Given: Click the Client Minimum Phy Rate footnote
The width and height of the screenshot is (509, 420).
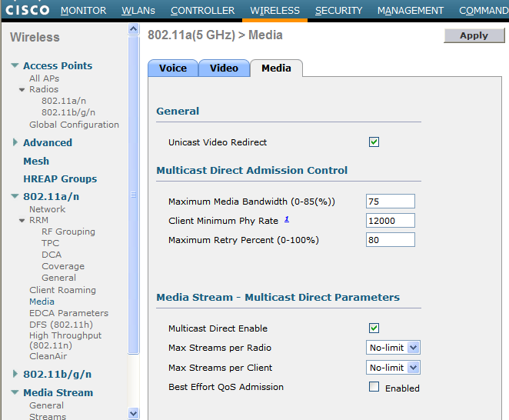Looking at the screenshot, I should (x=287, y=219).
